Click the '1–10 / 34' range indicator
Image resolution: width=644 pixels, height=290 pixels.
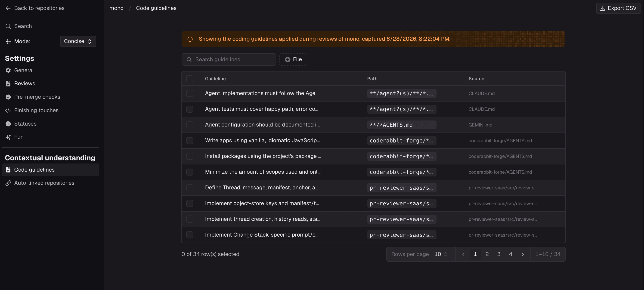point(548,254)
